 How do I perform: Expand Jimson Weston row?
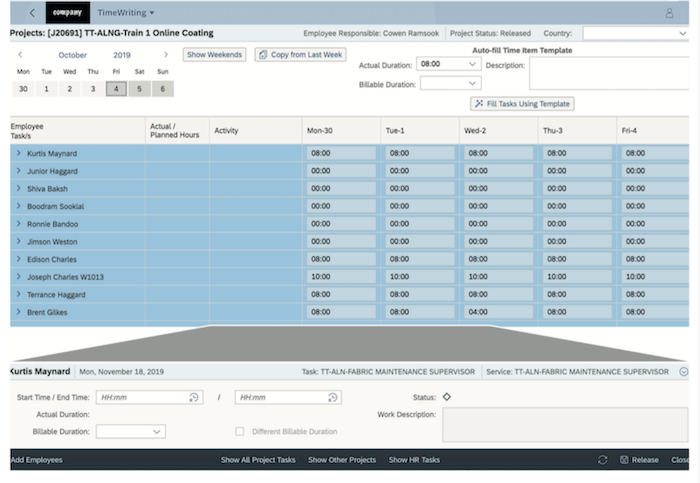(x=18, y=241)
